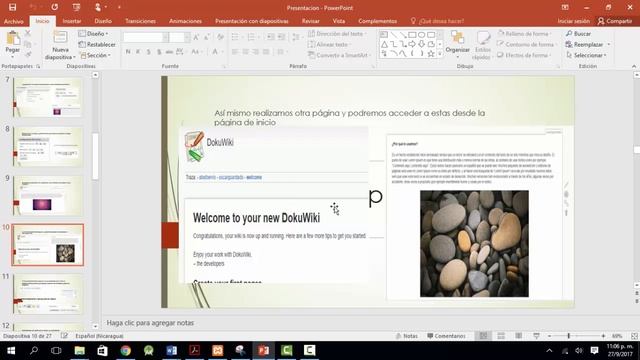The image size is (640, 360).
Task: Click the fit slide to window icon
Action: coord(634,336)
